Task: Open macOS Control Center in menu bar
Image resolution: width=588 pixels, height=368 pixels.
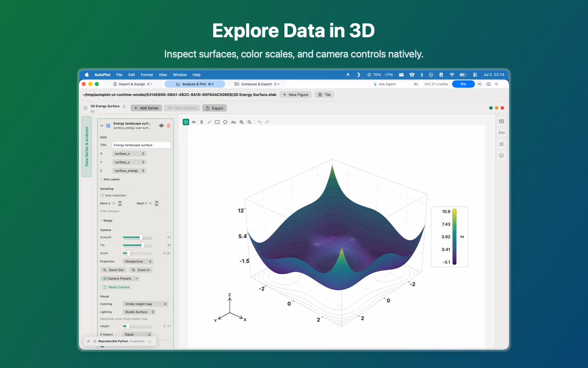Action: [x=475, y=75]
